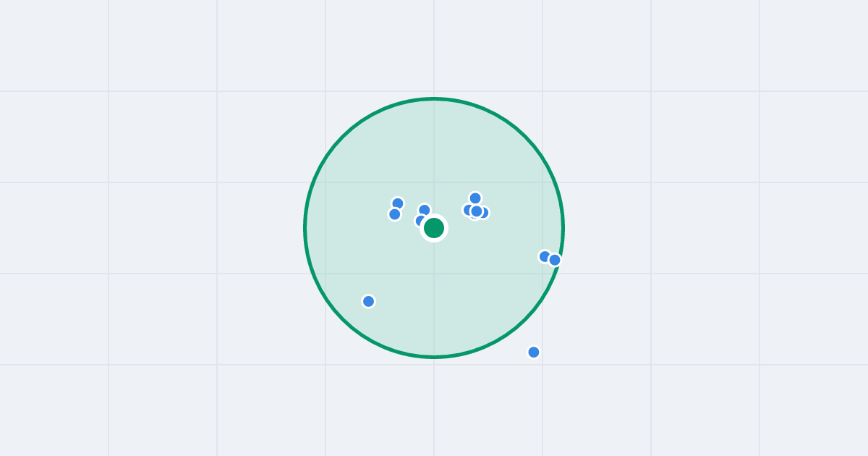
Task: Click the green radius ring at its bottommost point
Action: (434, 357)
